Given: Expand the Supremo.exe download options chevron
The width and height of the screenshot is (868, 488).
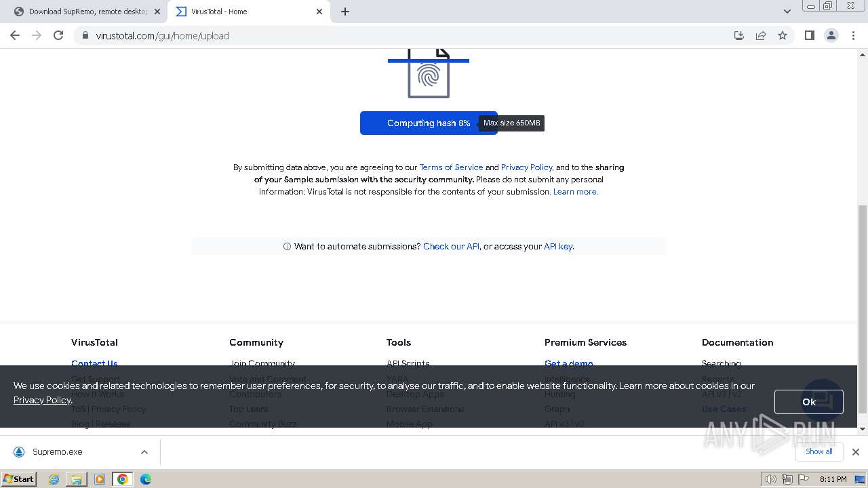Looking at the screenshot, I should 144,452.
